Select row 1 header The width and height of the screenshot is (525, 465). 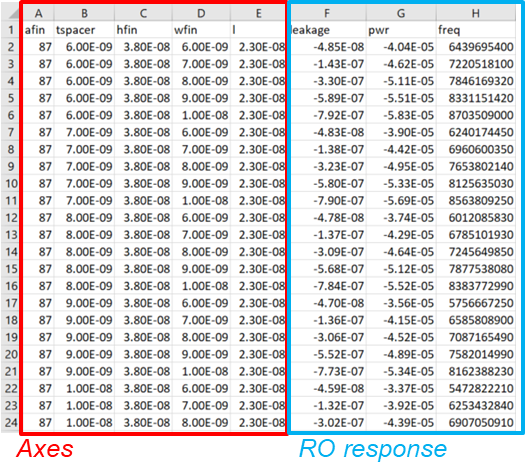11,30
